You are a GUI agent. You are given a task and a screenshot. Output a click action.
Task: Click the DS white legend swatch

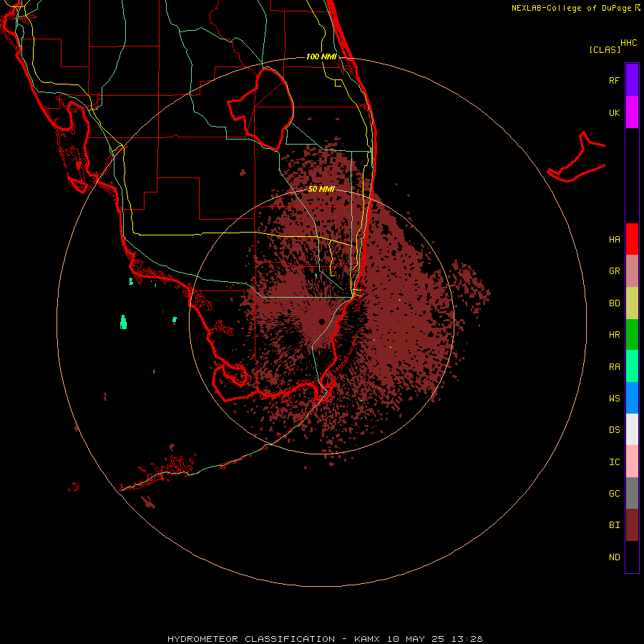click(632, 429)
